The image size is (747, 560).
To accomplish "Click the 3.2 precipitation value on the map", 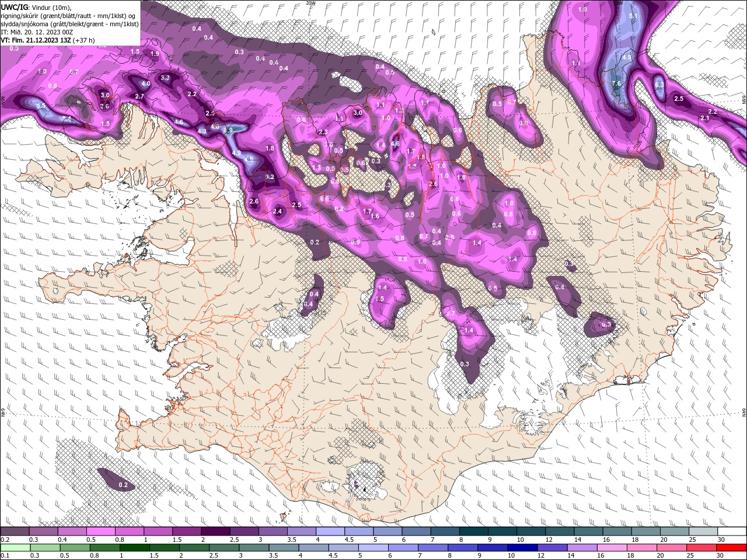I will (270, 177).
